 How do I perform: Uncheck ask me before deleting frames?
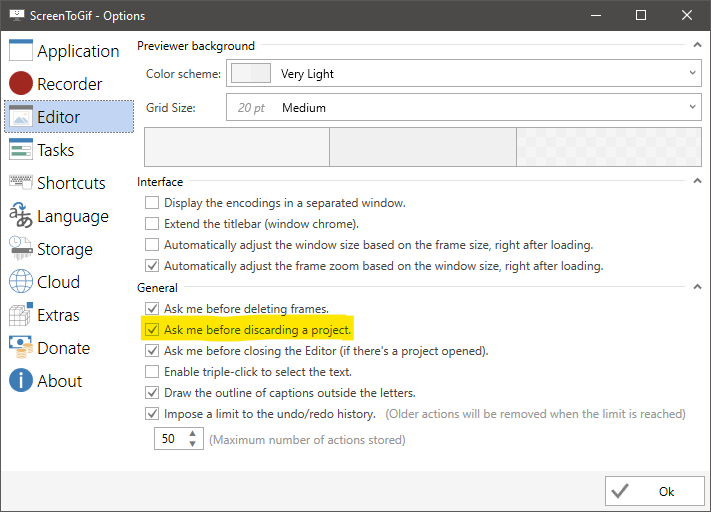pyautogui.click(x=152, y=308)
